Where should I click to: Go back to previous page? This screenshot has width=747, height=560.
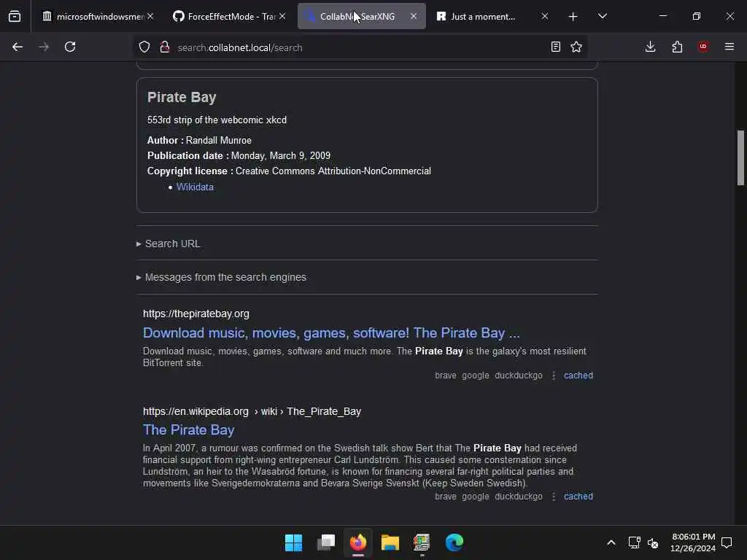18,47
